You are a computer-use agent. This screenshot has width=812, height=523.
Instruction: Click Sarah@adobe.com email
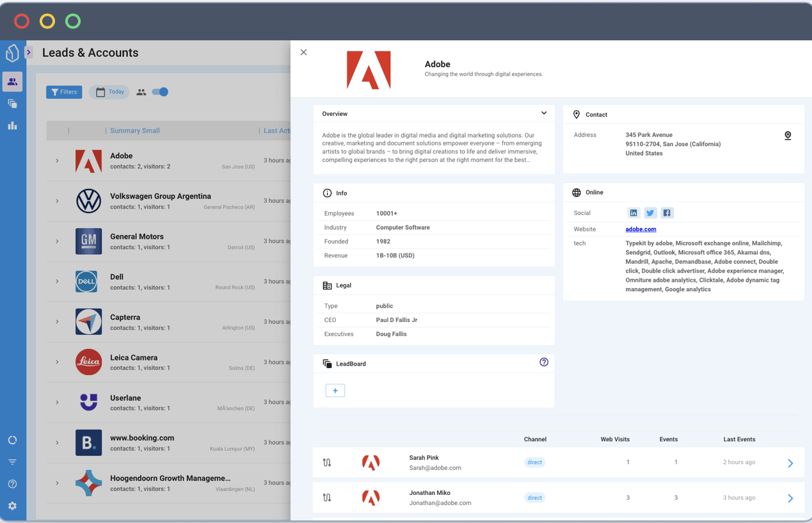click(435, 468)
